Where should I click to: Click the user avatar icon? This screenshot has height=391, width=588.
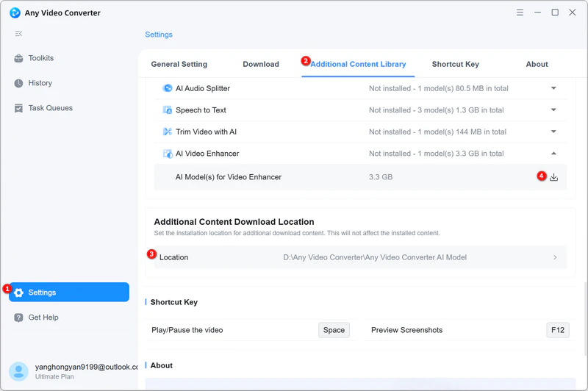coord(18,371)
